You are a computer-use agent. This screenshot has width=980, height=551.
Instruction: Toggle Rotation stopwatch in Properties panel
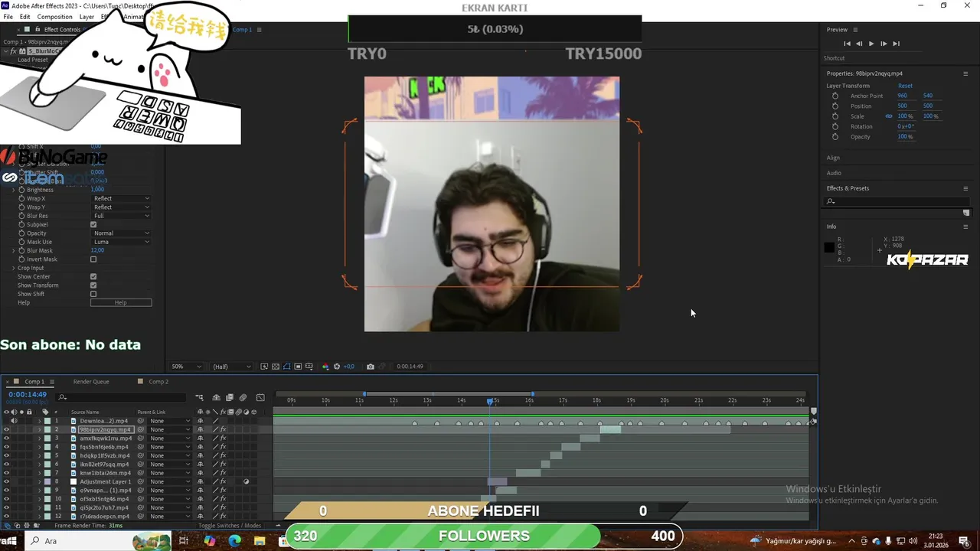[x=835, y=126]
